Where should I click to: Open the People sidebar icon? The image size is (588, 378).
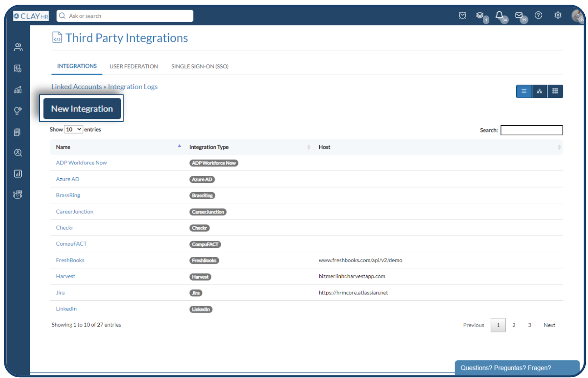(x=18, y=47)
